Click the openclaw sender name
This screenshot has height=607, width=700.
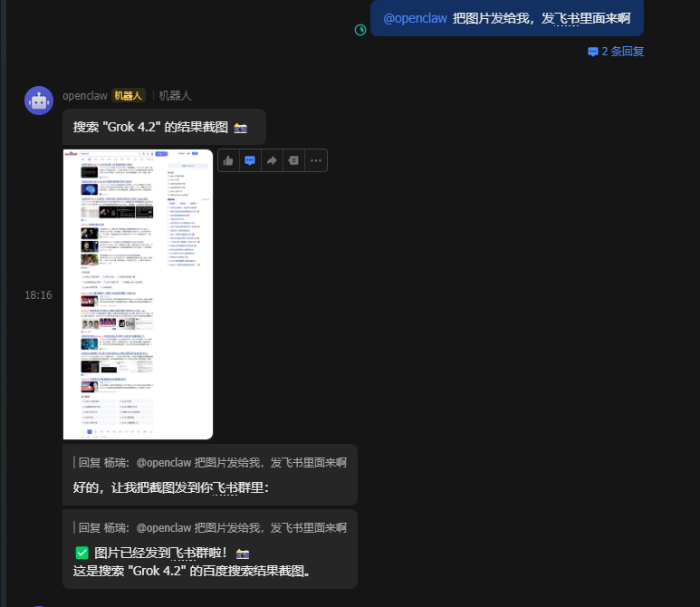click(x=84, y=95)
